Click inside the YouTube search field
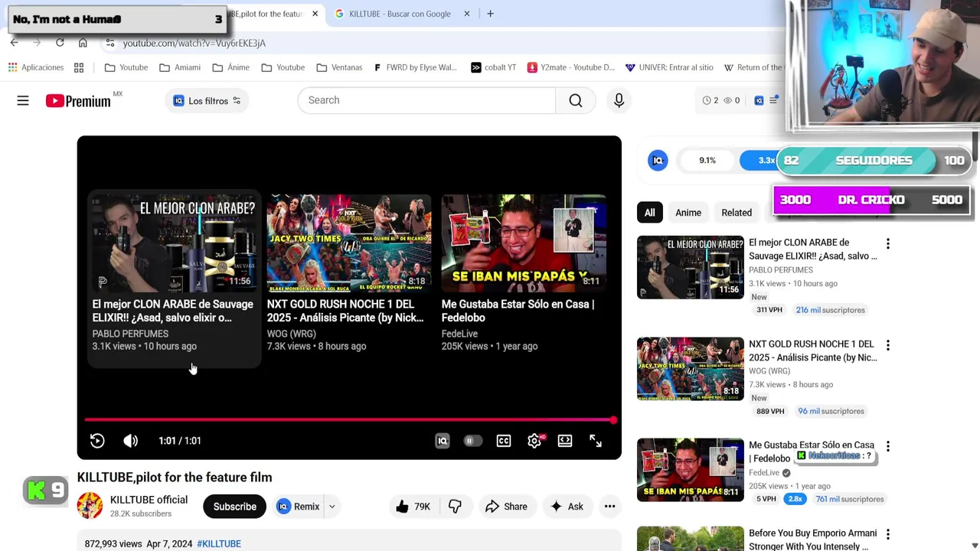This screenshot has width=980, height=551. [x=426, y=100]
